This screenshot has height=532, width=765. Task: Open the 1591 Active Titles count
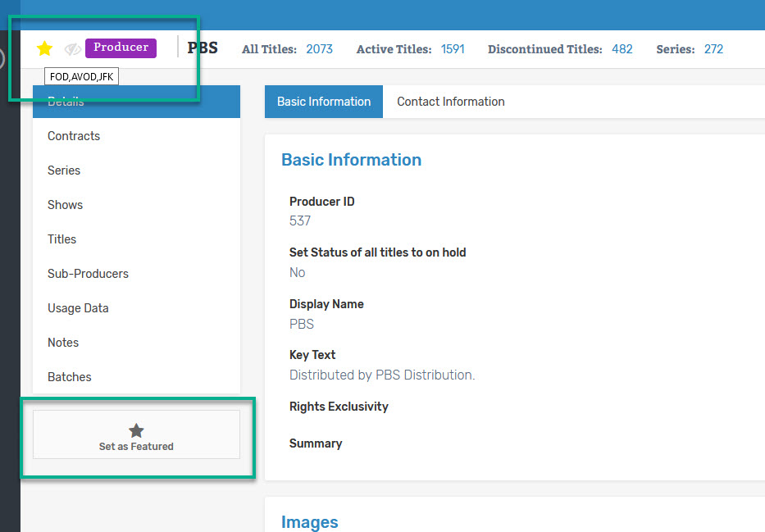click(453, 49)
